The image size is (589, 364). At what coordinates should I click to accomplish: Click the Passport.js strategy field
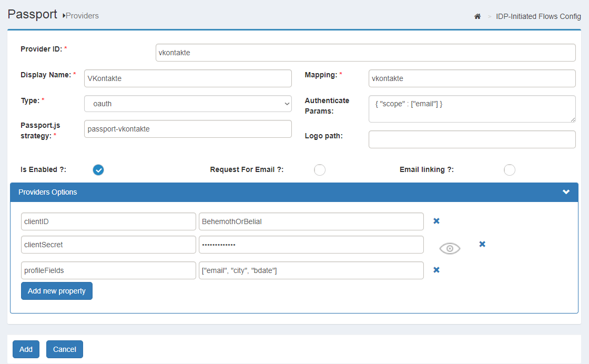click(x=188, y=128)
